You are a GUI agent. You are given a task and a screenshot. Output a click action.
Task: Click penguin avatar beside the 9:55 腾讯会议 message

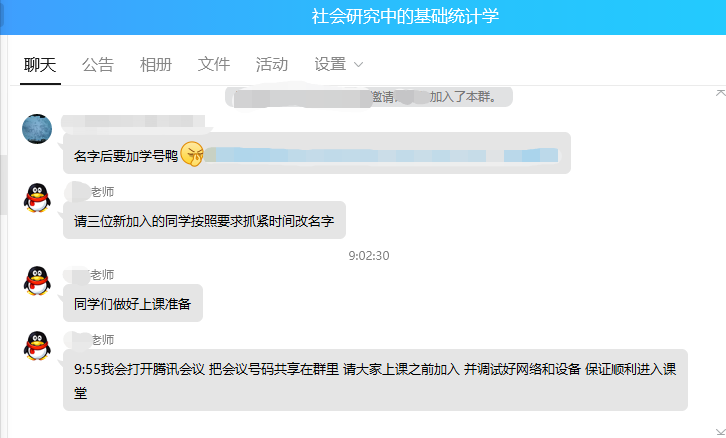pyautogui.click(x=37, y=345)
